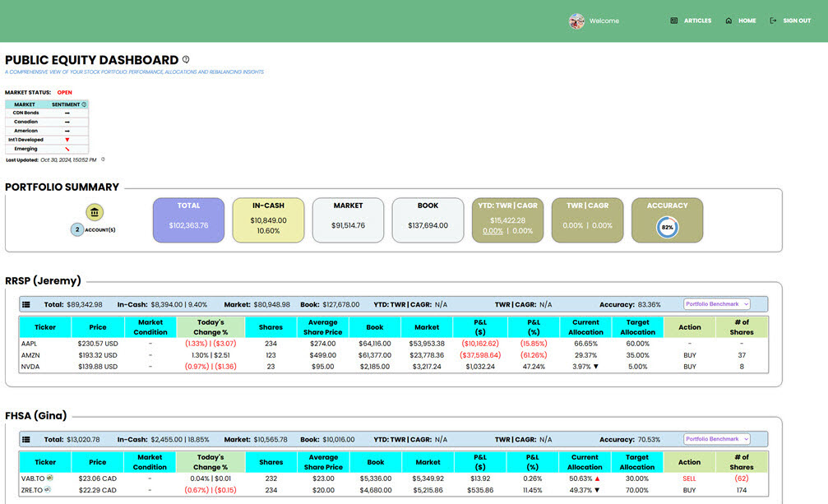
Task: Go to the Home page
Action: (741, 21)
